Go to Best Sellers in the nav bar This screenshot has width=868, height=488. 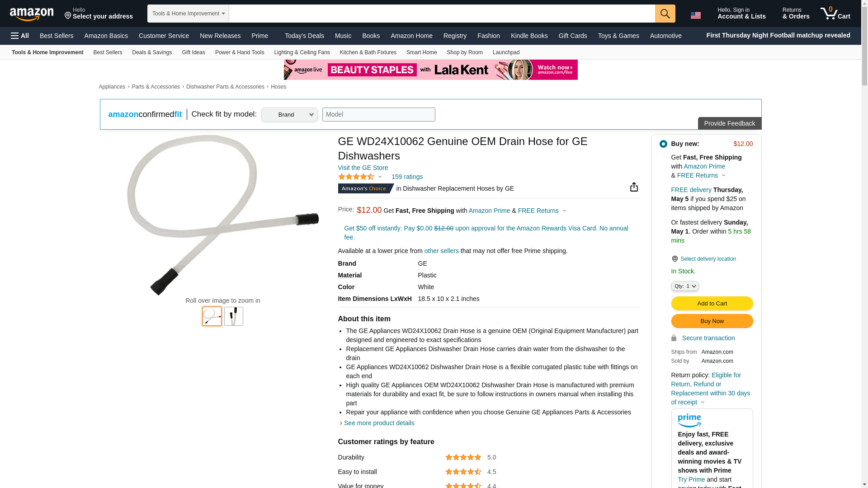(57, 36)
